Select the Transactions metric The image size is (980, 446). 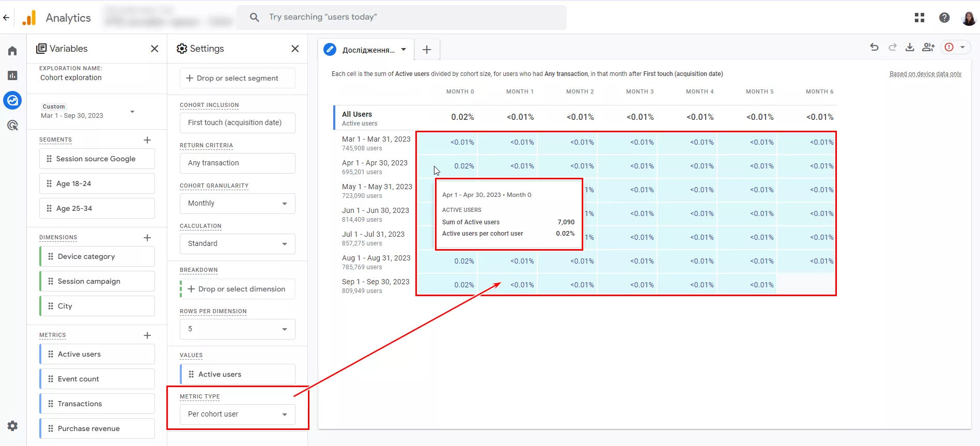[x=97, y=404]
